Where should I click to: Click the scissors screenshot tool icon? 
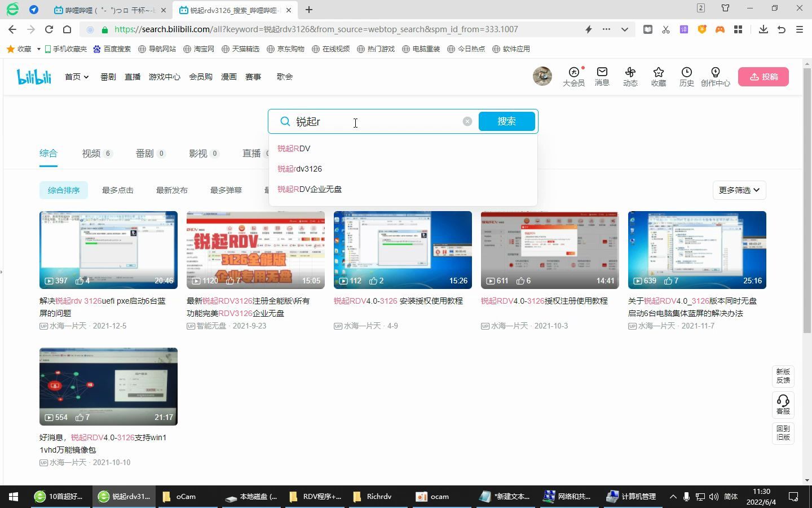[666, 29]
